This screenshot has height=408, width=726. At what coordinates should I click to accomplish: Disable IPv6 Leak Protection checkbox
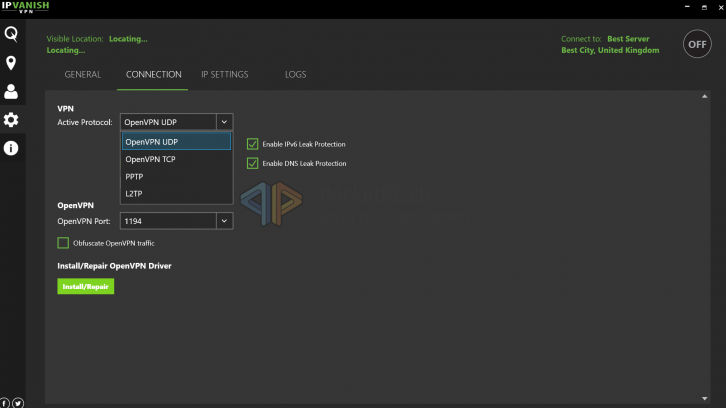[252, 144]
